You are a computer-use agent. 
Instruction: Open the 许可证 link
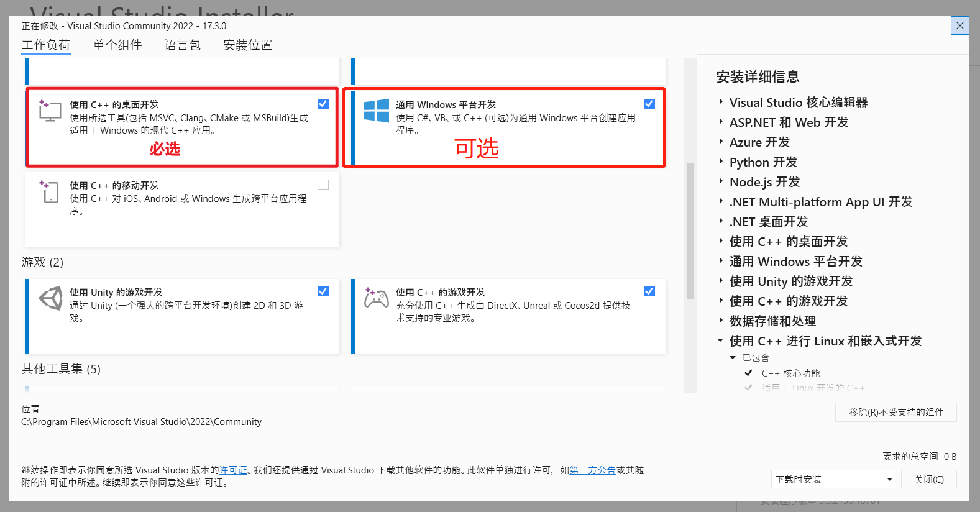(233, 470)
